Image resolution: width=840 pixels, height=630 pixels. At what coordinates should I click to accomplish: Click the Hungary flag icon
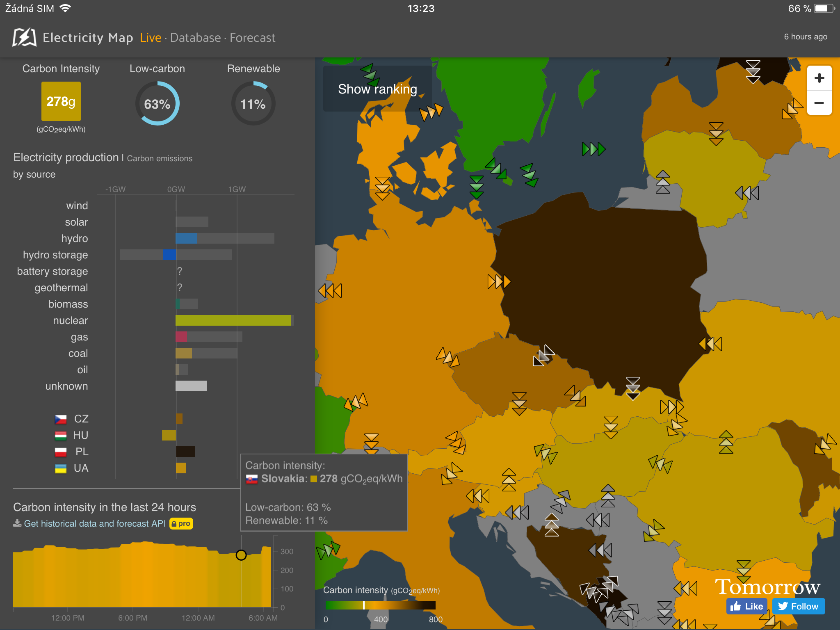pos(61,435)
